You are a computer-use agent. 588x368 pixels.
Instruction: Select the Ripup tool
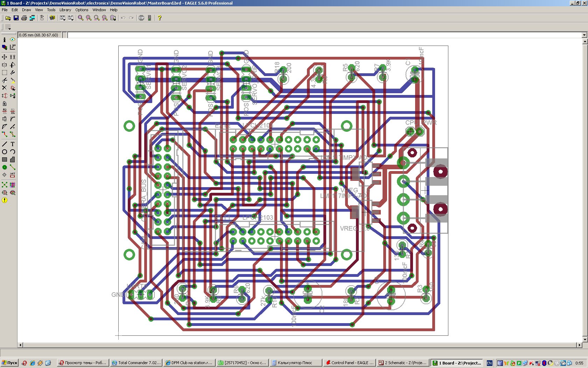click(x=13, y=134)
